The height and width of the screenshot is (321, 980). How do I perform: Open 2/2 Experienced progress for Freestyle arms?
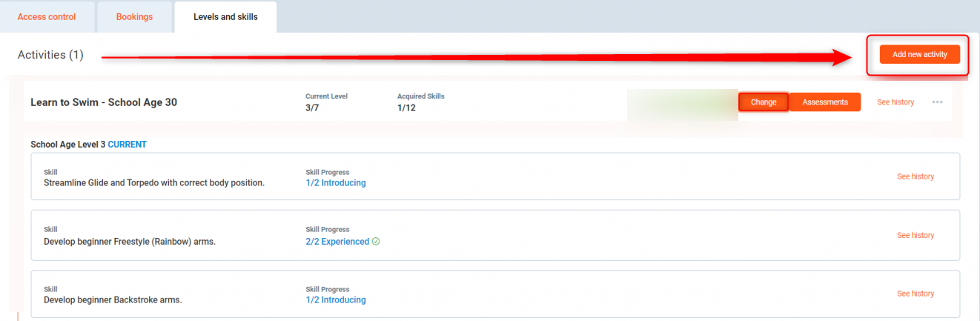click(x=337, y=242)
